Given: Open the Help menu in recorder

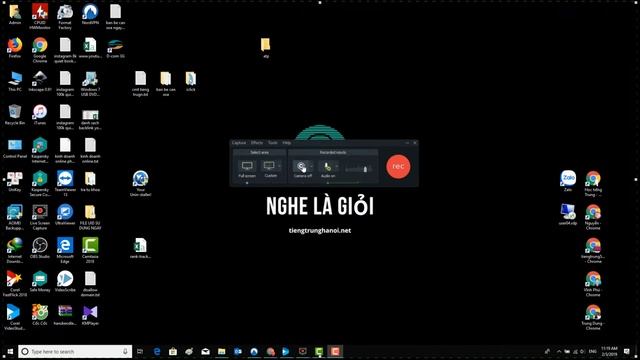Looking at the screenshot, I should tap(287, 143).
